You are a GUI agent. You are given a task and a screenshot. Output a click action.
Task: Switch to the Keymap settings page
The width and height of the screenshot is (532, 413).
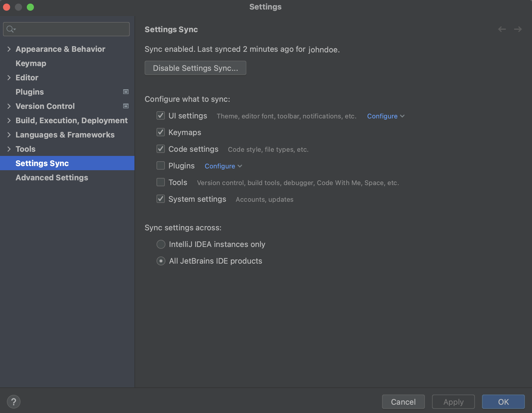[x=31, y=63]
